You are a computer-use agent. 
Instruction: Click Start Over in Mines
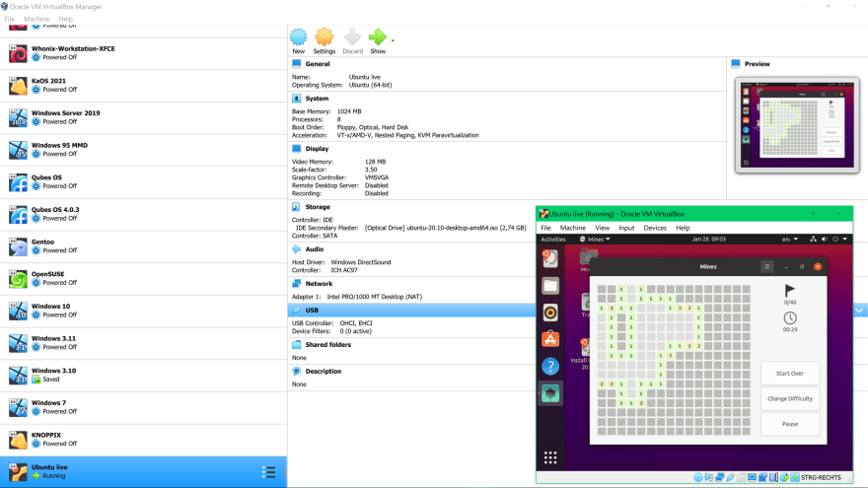tap(790, 374)
